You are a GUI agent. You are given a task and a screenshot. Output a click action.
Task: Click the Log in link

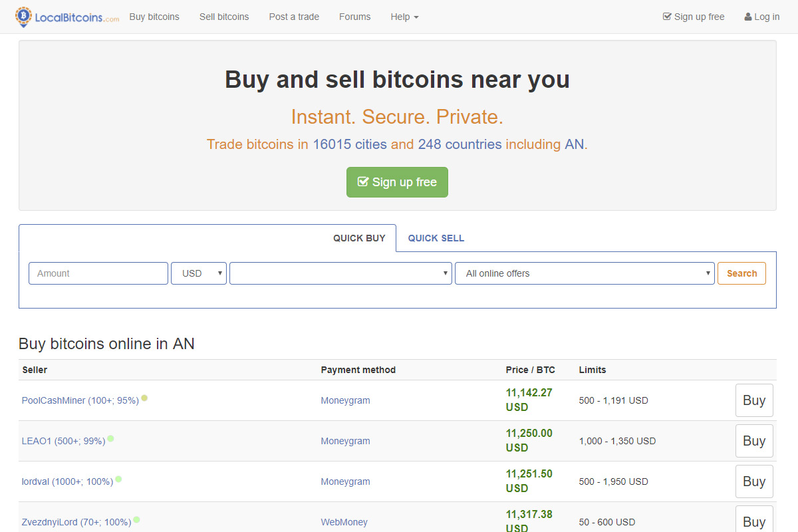pyautogui.click(x=762, y=17)
